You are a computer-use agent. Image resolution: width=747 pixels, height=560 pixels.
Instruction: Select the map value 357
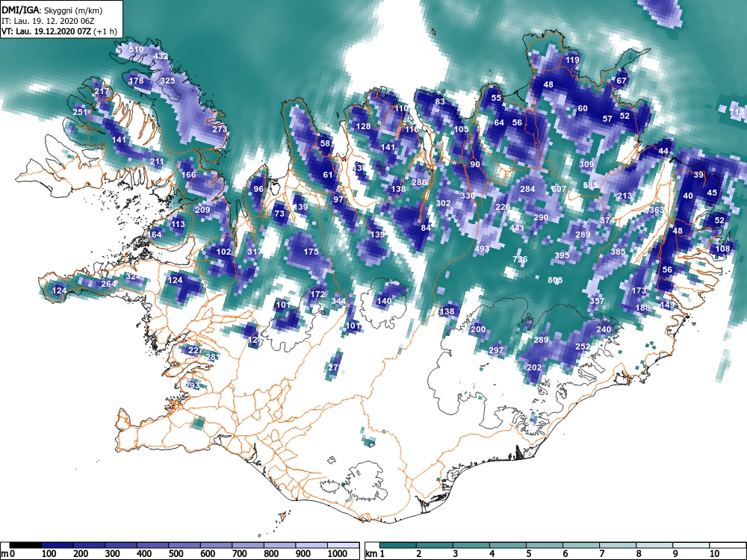(x=597, y=300)
